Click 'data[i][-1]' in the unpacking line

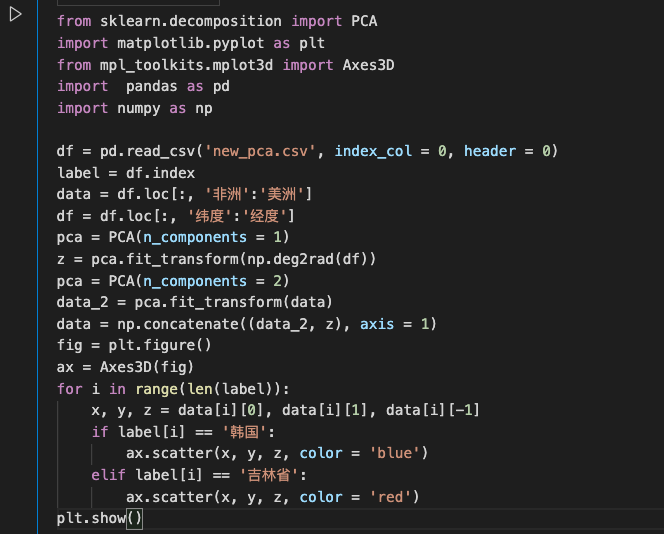(432, 410)
